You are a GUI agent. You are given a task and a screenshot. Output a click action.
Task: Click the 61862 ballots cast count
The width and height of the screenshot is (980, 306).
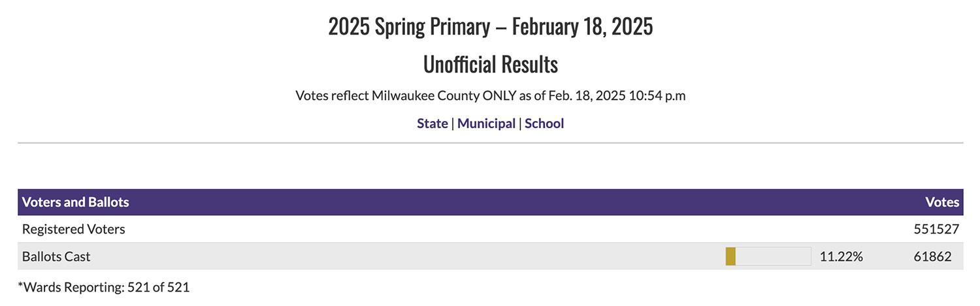[x=932, y=257]
